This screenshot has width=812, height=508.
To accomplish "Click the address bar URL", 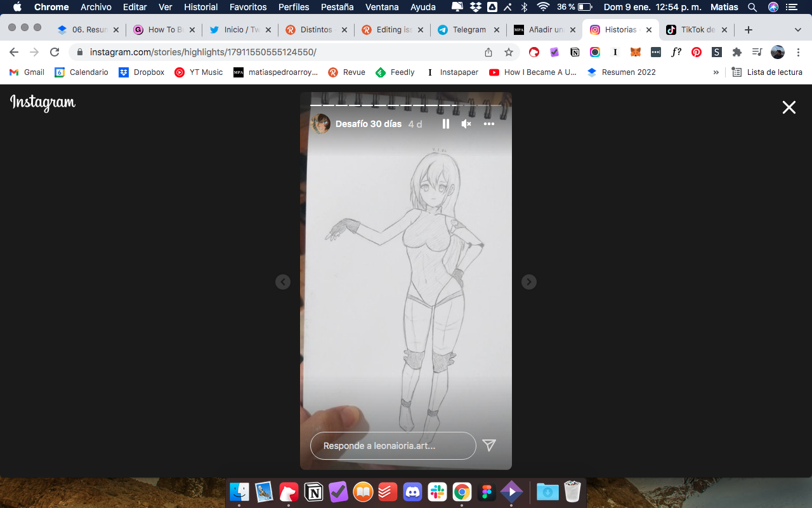I will click(203, 52).
